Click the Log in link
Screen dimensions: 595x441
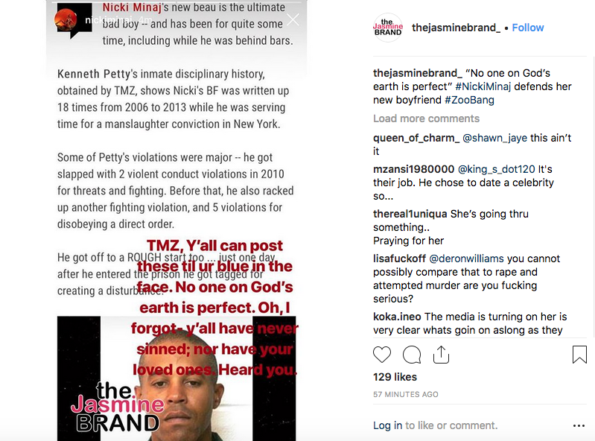coord(387,425)
